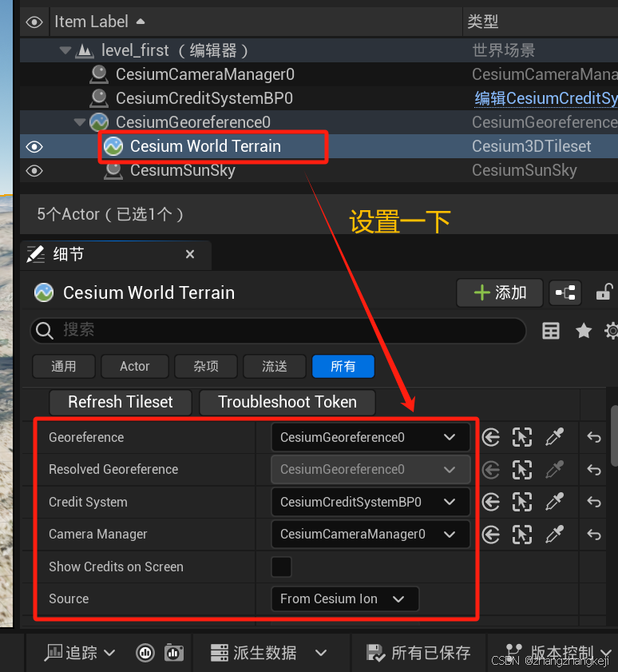Image resolution: width=618 pixels, height=672 pixels.
Task: Toggle the details panel lock icon
Action: [x=604, y=292]
